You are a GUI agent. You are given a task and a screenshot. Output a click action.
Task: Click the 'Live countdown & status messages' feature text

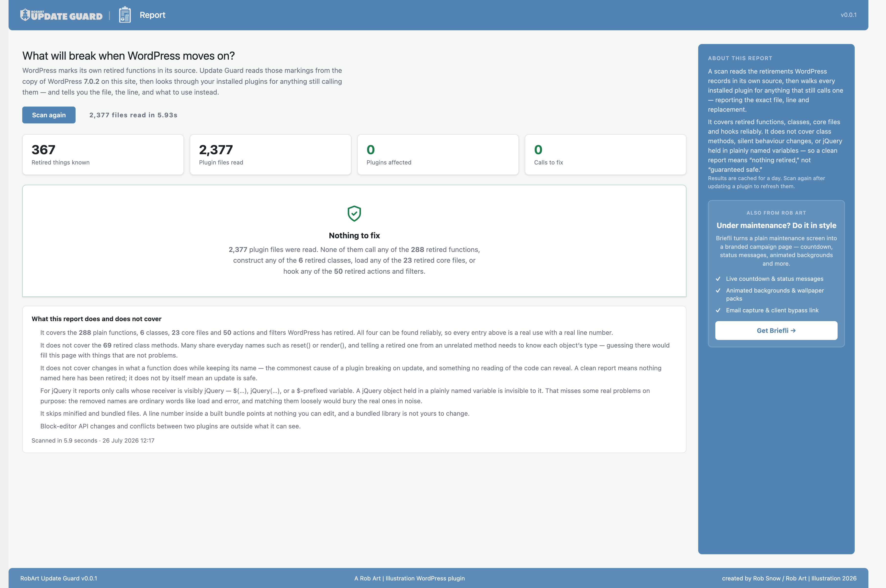click(x=774, y=279)
